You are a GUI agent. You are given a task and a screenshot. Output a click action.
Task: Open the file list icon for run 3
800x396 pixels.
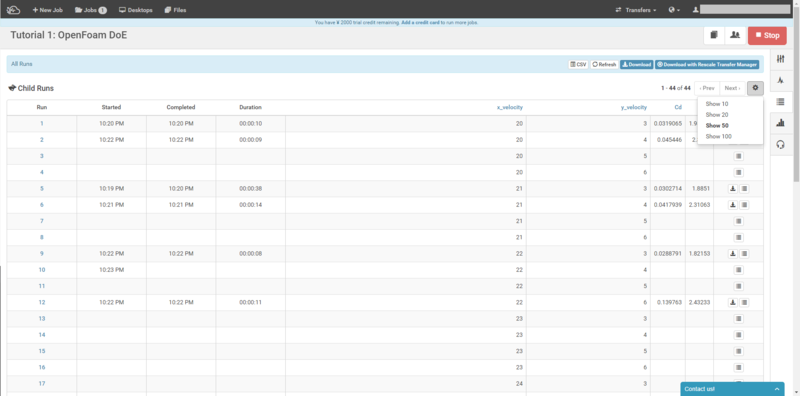739,156
